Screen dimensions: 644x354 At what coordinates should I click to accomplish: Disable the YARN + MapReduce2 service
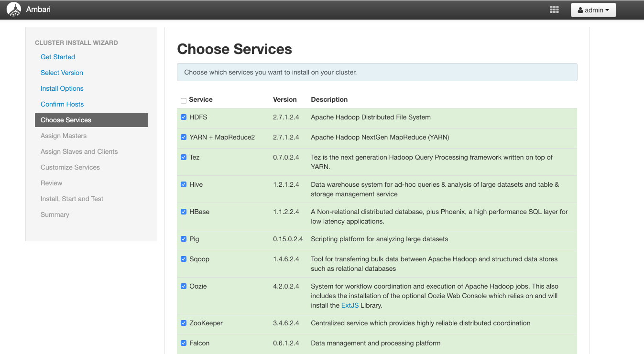184,137
